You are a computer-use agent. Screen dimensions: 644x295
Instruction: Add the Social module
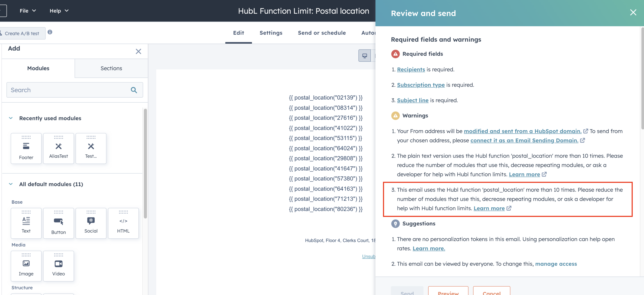tap(91, 223)
